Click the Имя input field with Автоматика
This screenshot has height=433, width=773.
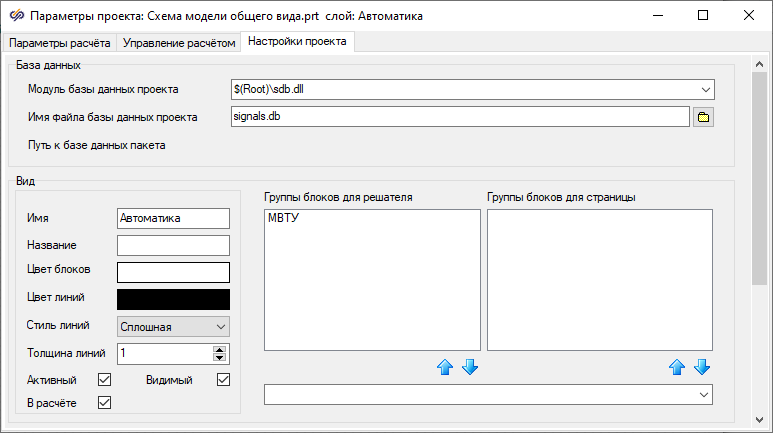(173, 218)
